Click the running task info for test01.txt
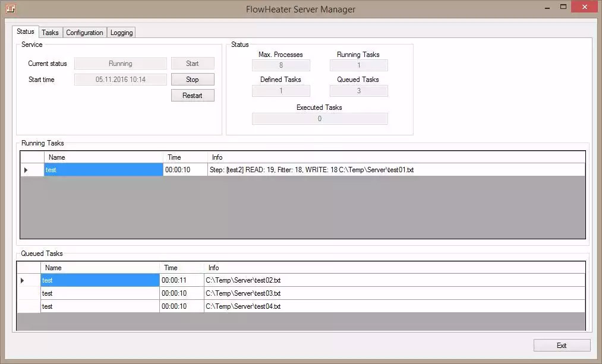The height and width of the screenshot is (364, 602). (396, 170)
